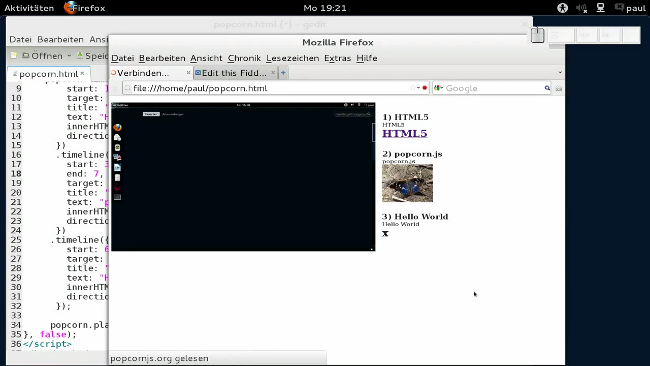Click the search magnifier icon
This screenshot has width=650, height=366.
coord(547,88)
